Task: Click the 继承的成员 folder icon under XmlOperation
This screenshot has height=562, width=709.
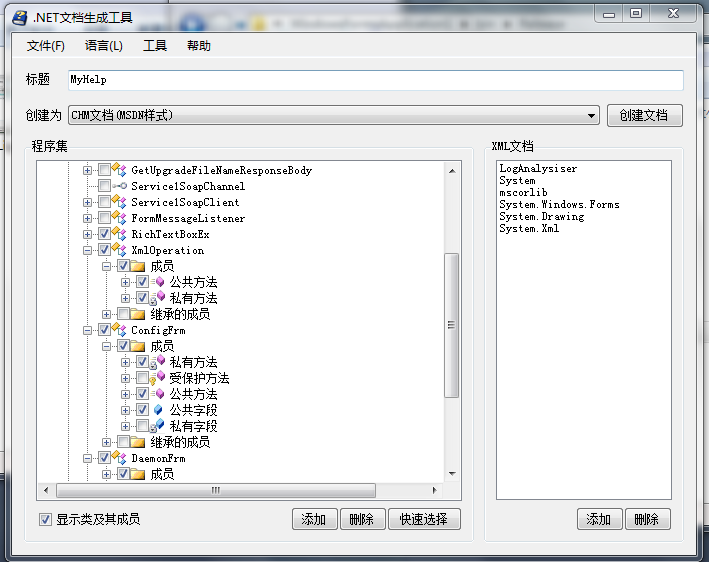Action: 138,314
